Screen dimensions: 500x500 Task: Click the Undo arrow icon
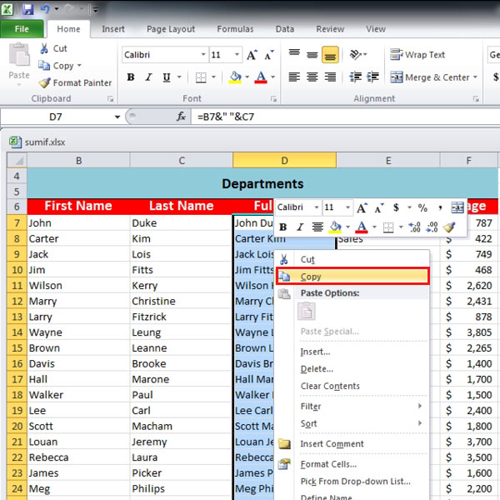(45, 9)
